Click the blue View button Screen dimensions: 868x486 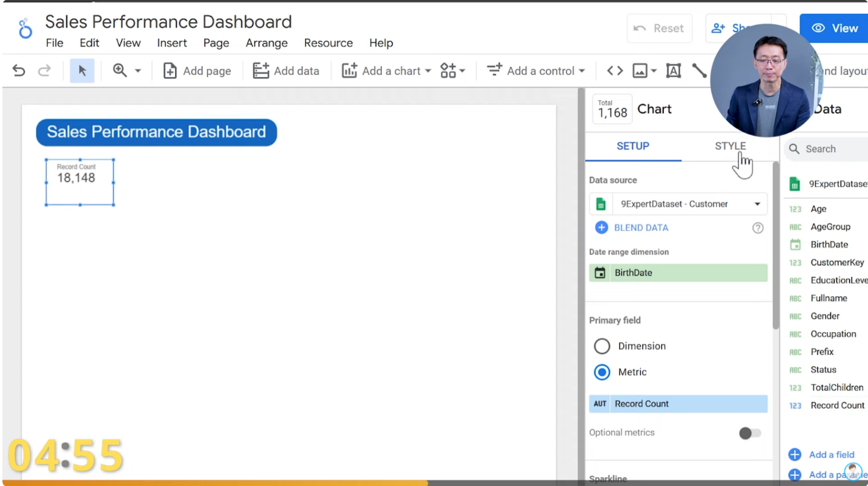pos(835,28)
